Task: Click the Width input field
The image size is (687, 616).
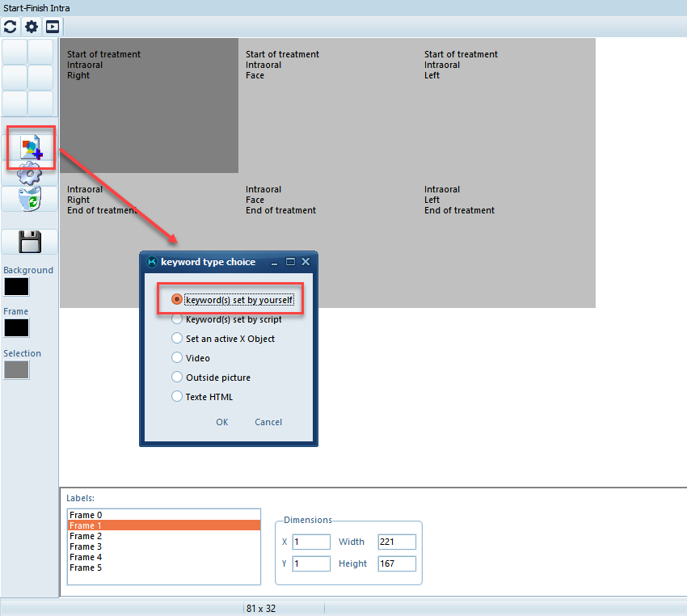Action: [396, 542]
